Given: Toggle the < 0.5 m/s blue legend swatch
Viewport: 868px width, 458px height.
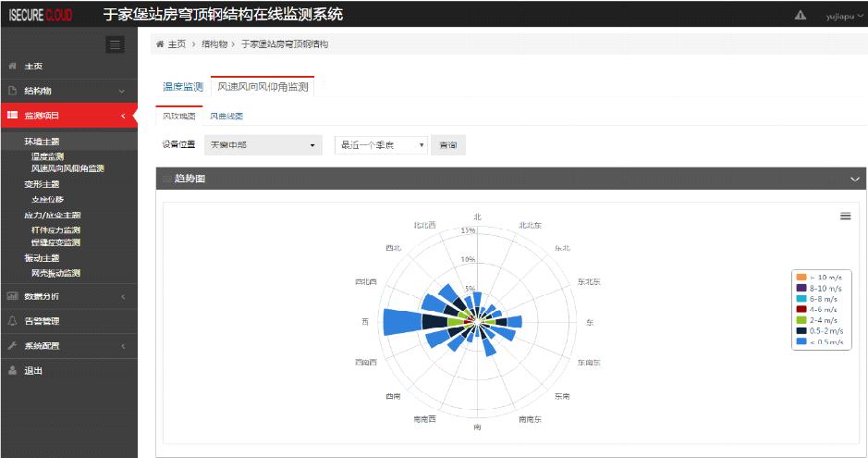Looking at the screenshot, I should point(801,341).
